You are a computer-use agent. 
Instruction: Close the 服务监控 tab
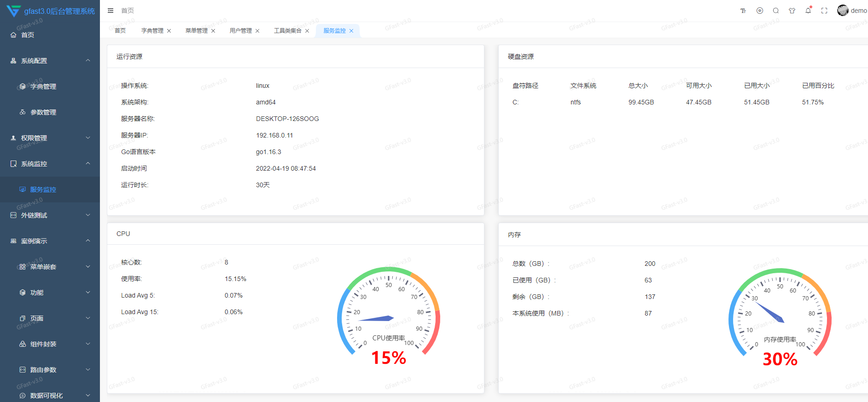tap(351, 31)
